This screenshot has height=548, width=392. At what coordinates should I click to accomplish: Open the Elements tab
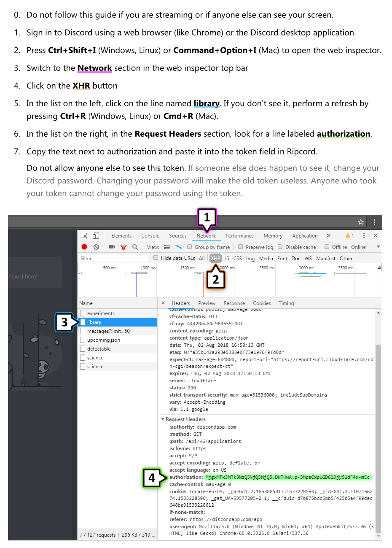121,236
